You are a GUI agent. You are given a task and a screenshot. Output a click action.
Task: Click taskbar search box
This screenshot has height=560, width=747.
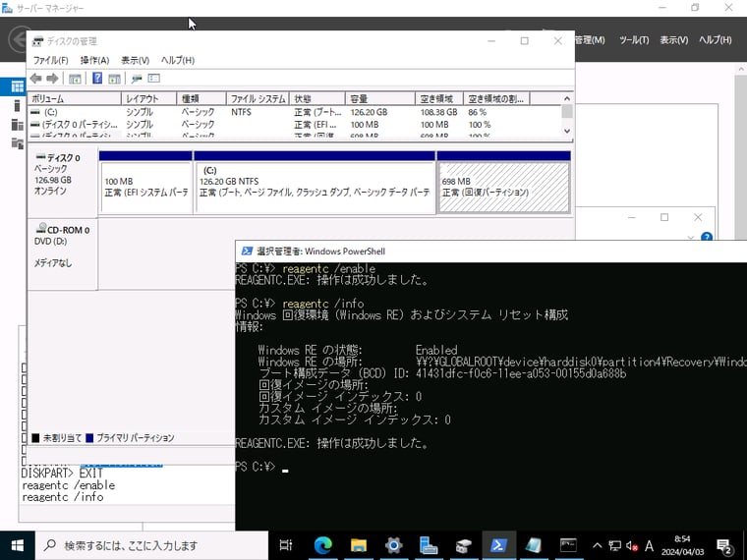pyautogui.click(x=151, y=545)
